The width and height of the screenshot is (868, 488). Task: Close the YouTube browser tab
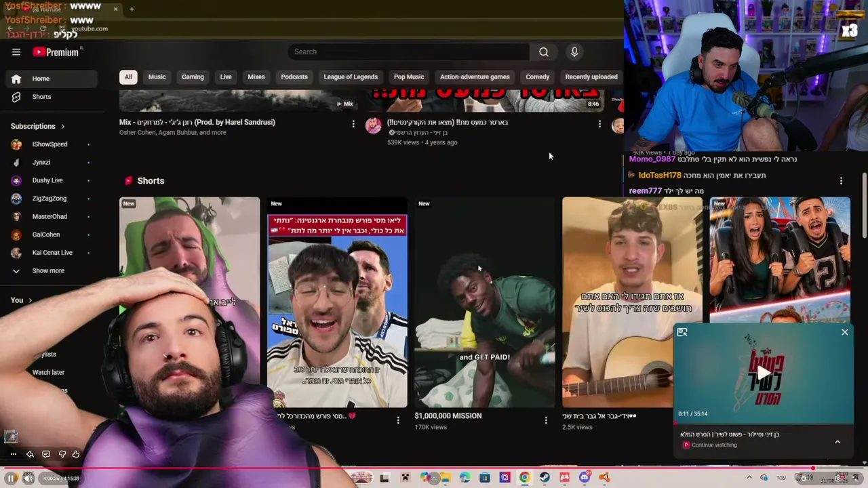tap(115, 9)
